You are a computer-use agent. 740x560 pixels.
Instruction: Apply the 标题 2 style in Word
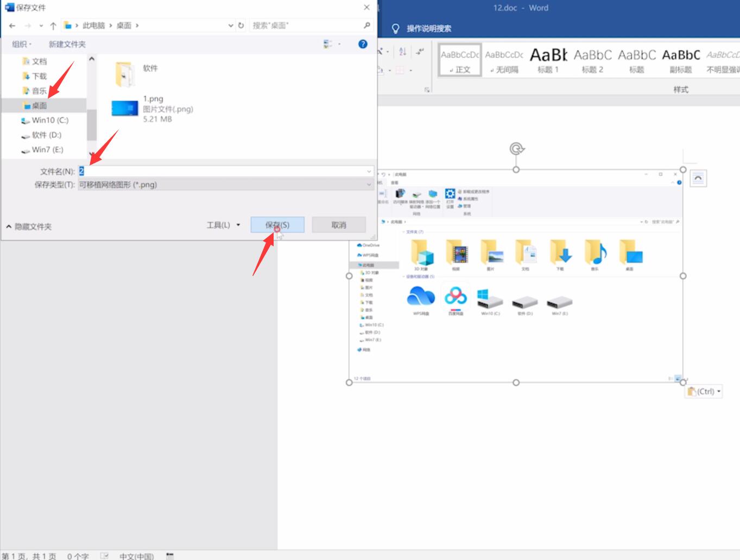(592, 60)
